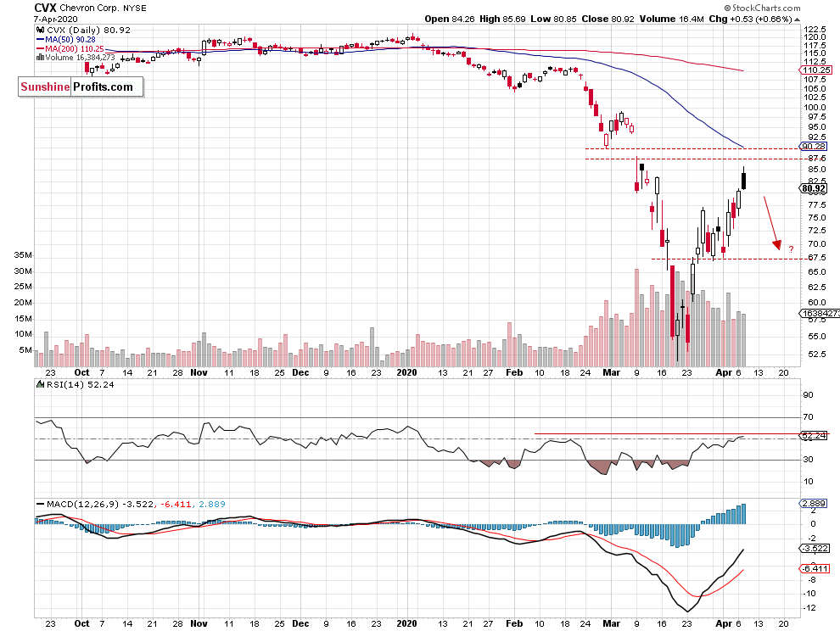840x631 pixels.
Task: Click the volume bars icon in legend
Action: (40, 58)
